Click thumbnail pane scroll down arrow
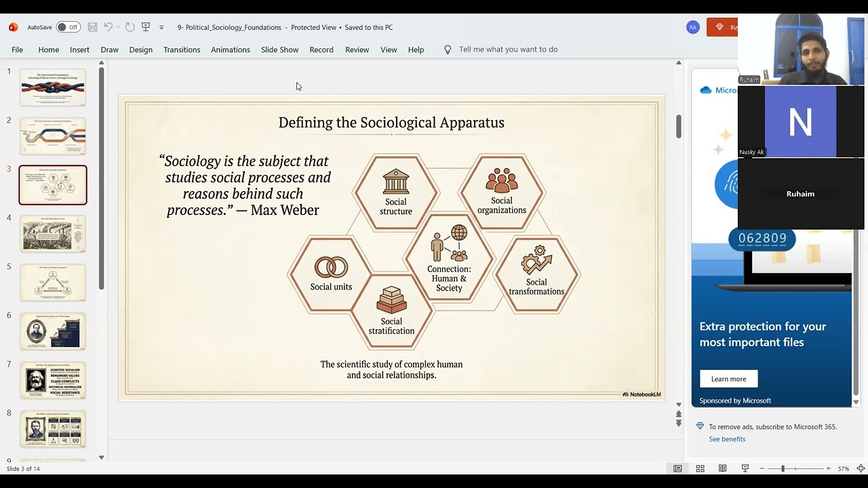Image resolution: width=868 pixels, height=488 pixels. [102, 457]
